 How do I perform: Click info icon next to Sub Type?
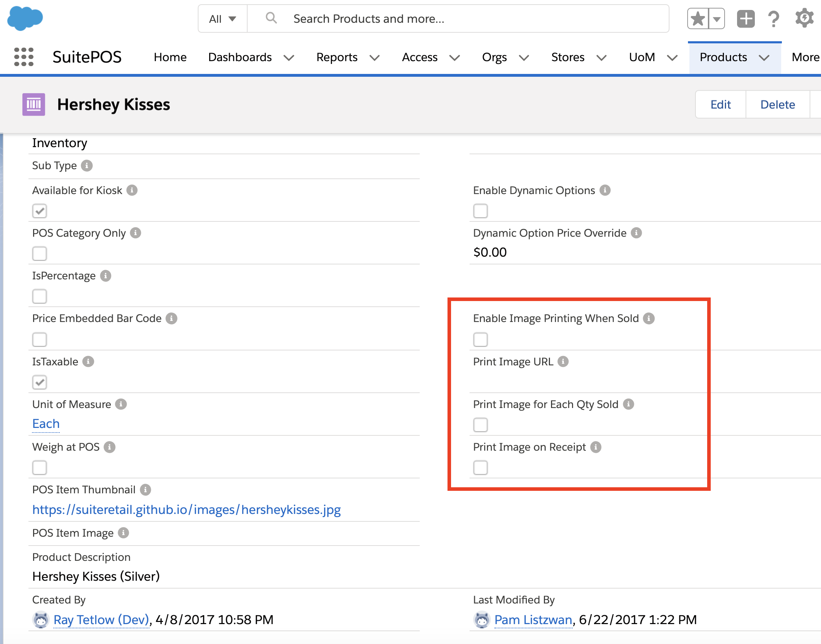click(x=87, y=166)
